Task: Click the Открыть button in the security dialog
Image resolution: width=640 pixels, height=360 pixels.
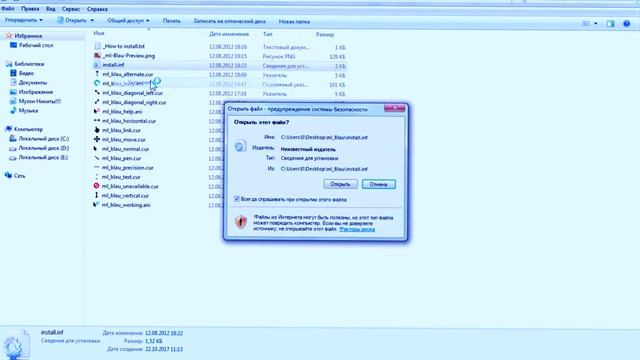Action: [x=340, y=184]
